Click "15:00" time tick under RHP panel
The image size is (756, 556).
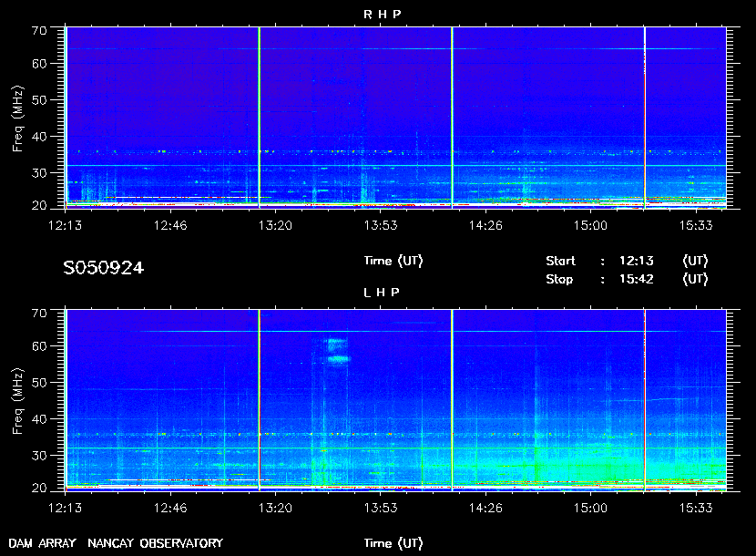tap(590, 225)
